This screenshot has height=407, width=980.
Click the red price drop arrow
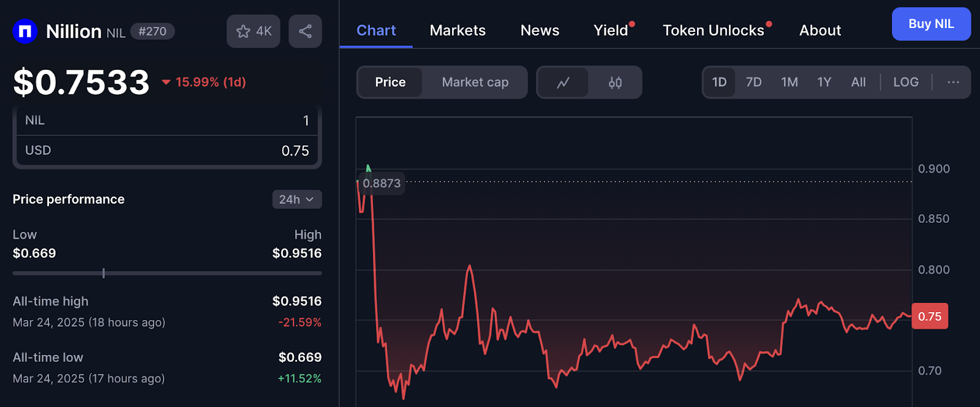pyautogui.click(x=166, y=82)
